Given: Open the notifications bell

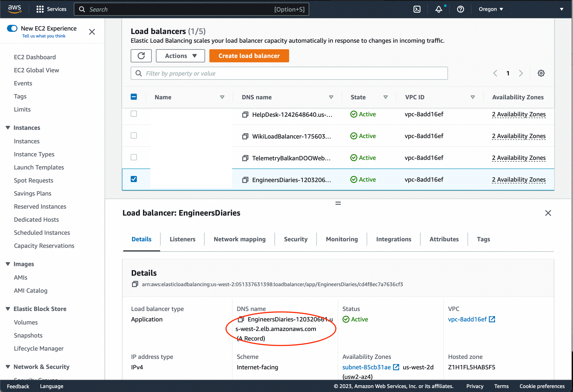Looking at the screenshot, I should [x=439, y=9].
